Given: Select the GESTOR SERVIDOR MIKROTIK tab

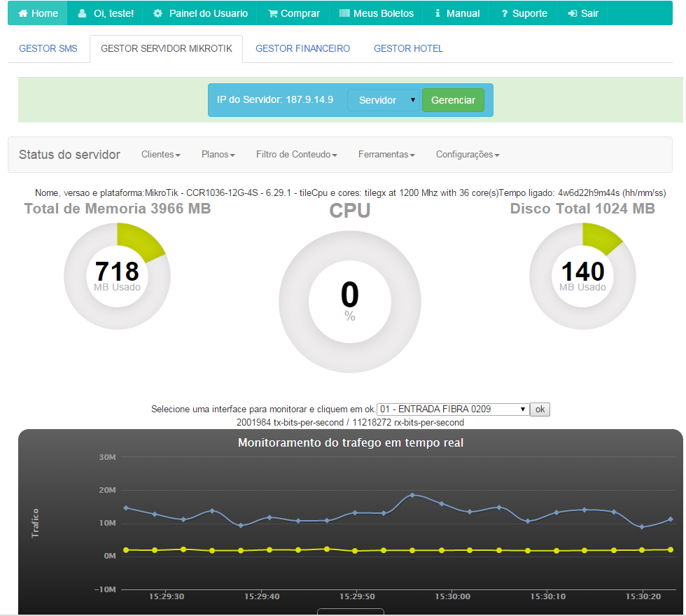Looking at the screenshot, I should pyautogui.click(x=167, y=48).
